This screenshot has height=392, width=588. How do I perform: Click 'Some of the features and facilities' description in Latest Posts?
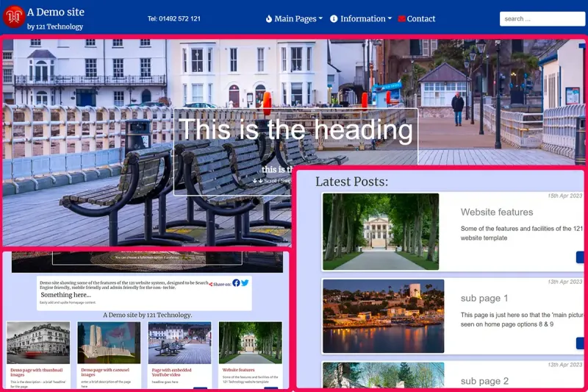tap(522, 233)
